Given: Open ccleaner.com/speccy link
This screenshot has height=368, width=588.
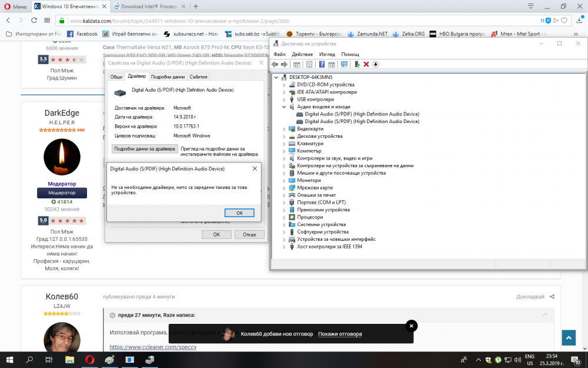Looking at the screenshot, I should (153, 347).
